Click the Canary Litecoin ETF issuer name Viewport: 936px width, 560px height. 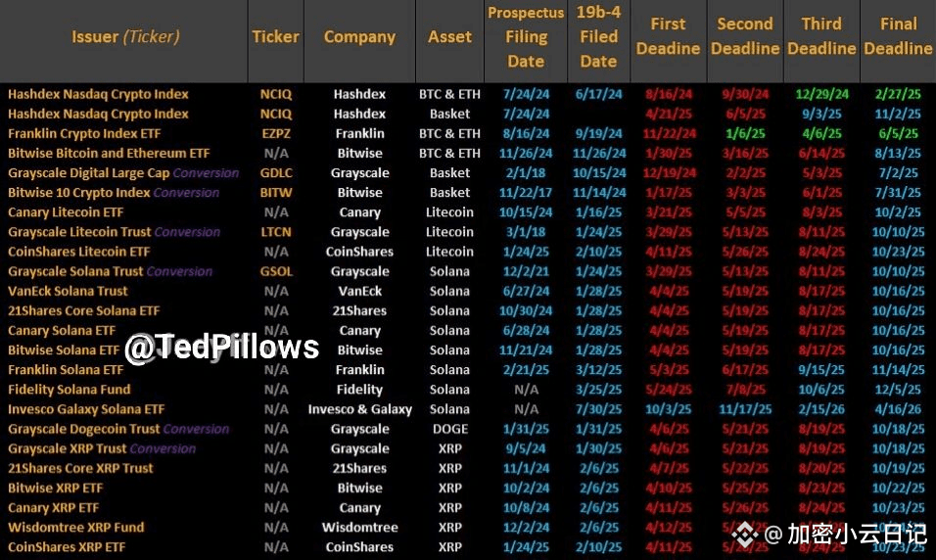[x=66, y=212]
